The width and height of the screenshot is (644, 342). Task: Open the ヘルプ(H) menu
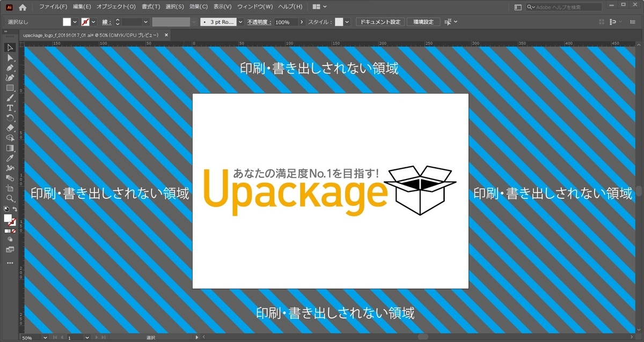[290, 7]
